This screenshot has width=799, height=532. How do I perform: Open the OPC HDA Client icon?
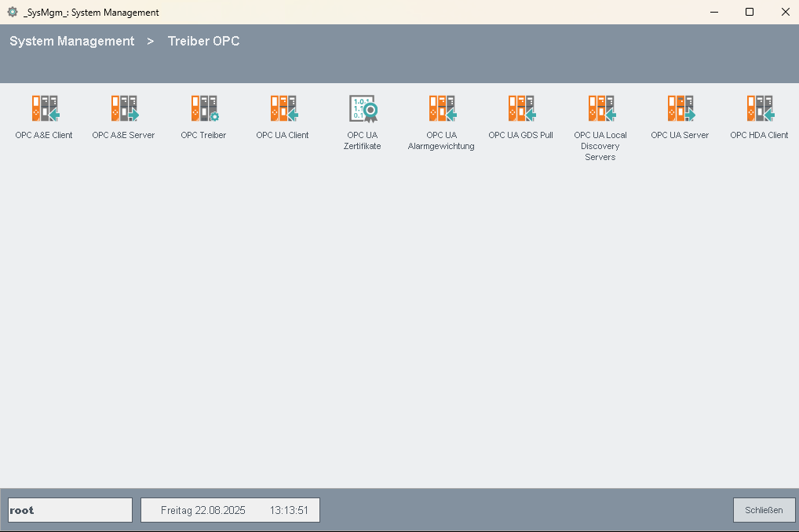pyautogui.click(x=759, y=109)
